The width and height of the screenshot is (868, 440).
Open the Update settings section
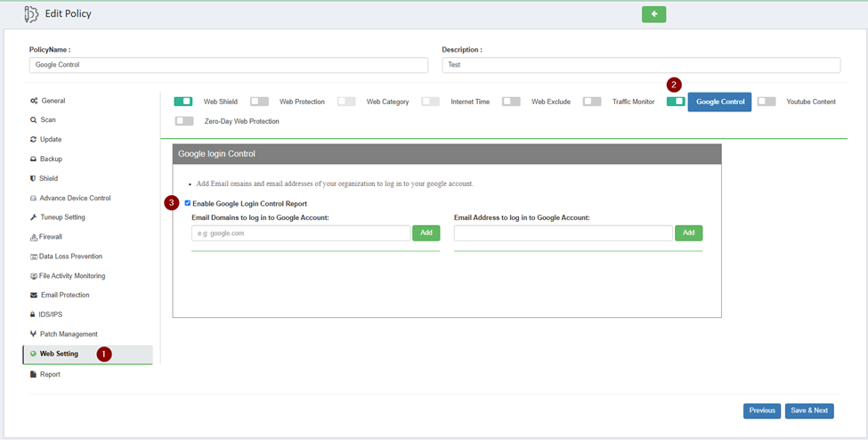(x=51, y=140)
